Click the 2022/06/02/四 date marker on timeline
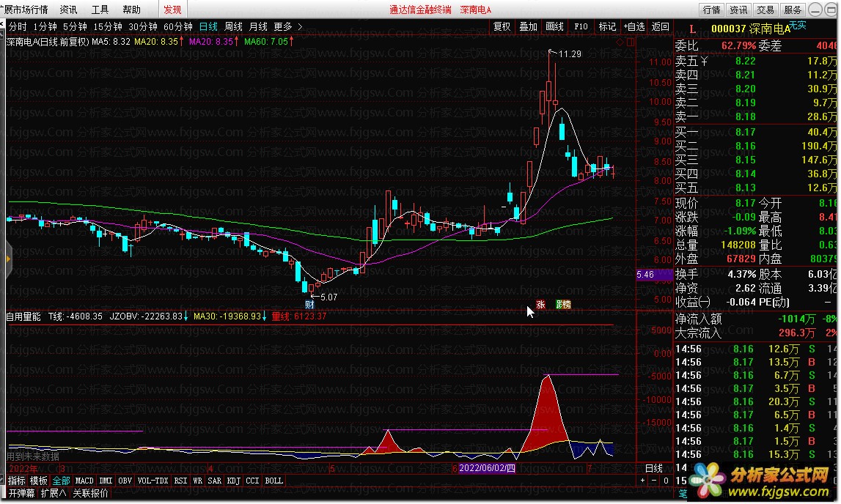This screenshot has height=504, width=841. [487, 467]
